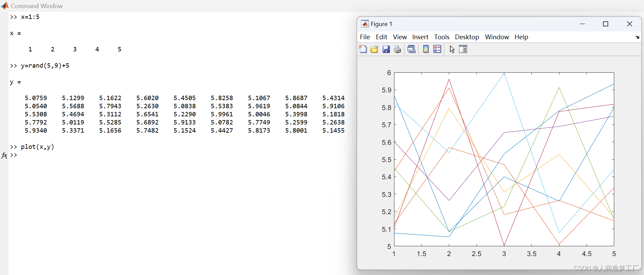Select the value 5.1455 in matrix y
This screenshot has width=644, height=275.
click(x=333, y=131)
